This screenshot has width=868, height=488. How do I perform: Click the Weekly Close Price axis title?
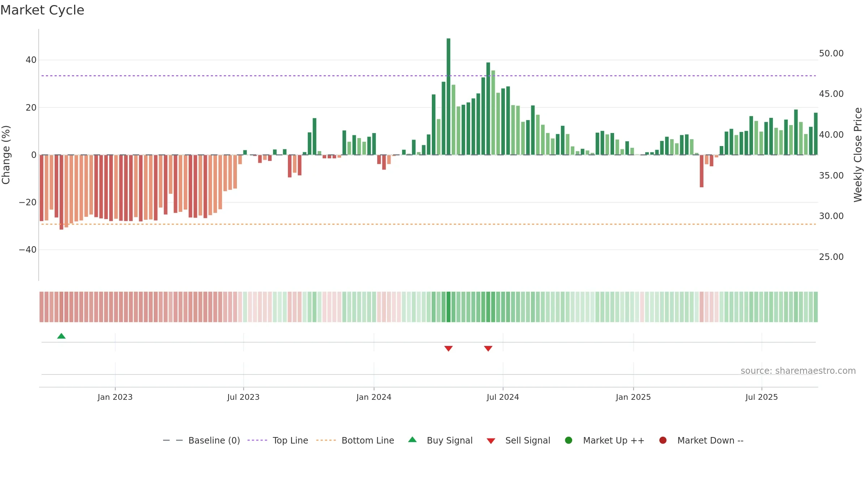click(858, 155)
